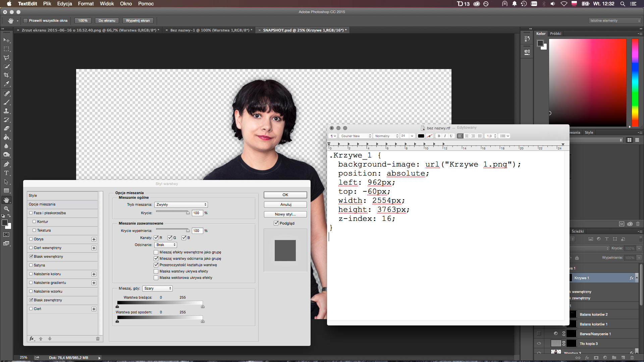The height and width of the screenshot is (362, 644).
Task: Select the Eyedropper tool
Action: point(6,84)
